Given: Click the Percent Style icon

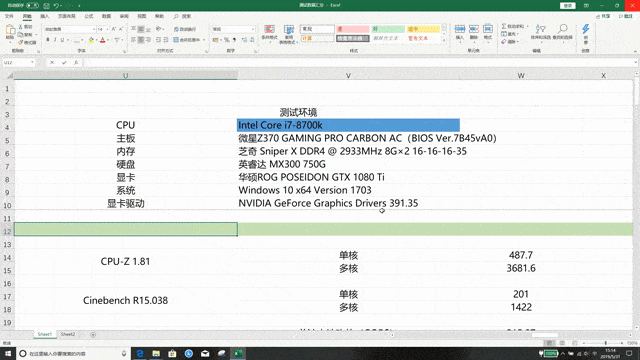Looking at the screenshot, I should (x=227, y=40).
